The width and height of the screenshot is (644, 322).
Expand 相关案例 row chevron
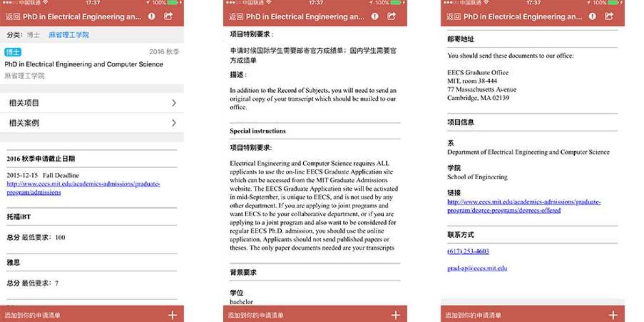[x=174, y=123]
